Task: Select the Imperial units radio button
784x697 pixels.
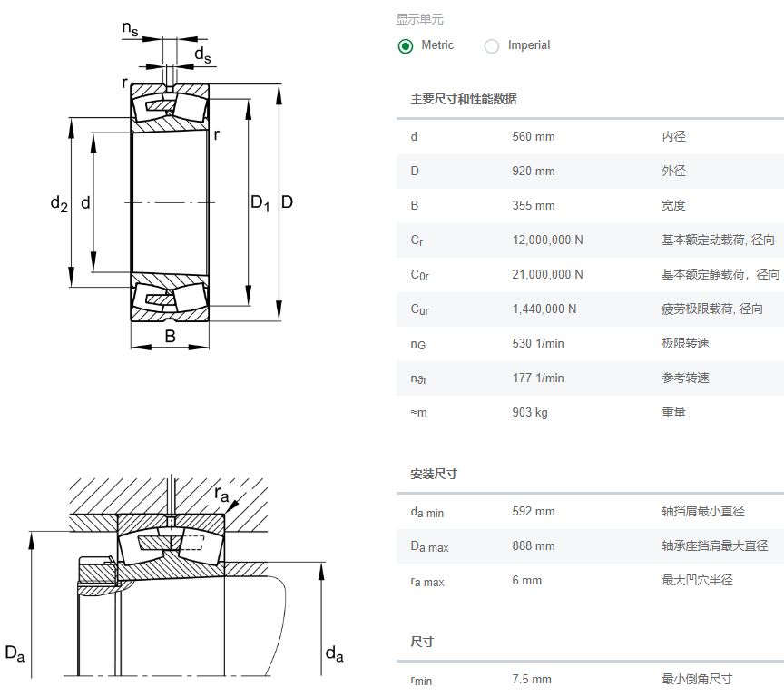Action: click(x=492, y=46)
